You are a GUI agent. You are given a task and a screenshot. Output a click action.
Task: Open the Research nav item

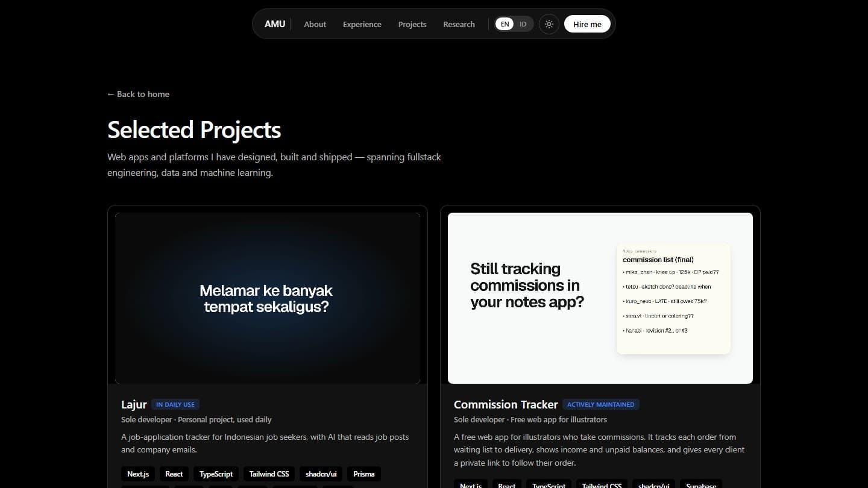coord(459,24)
